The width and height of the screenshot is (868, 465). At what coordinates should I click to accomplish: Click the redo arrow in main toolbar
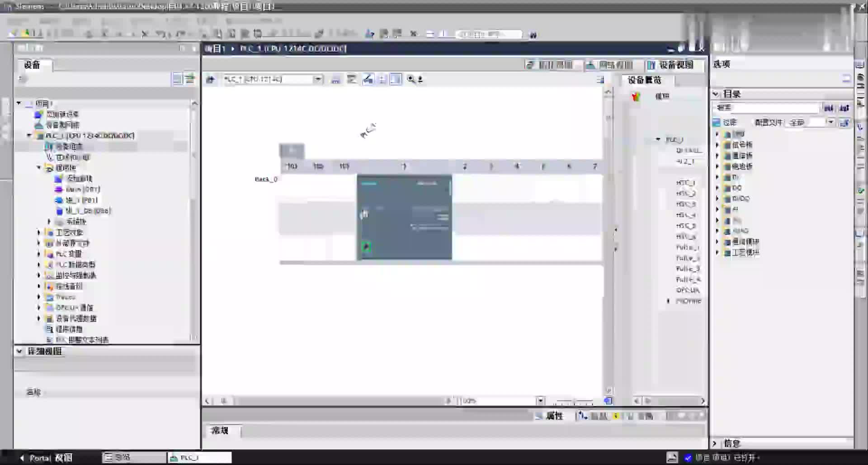pos(180,34)
